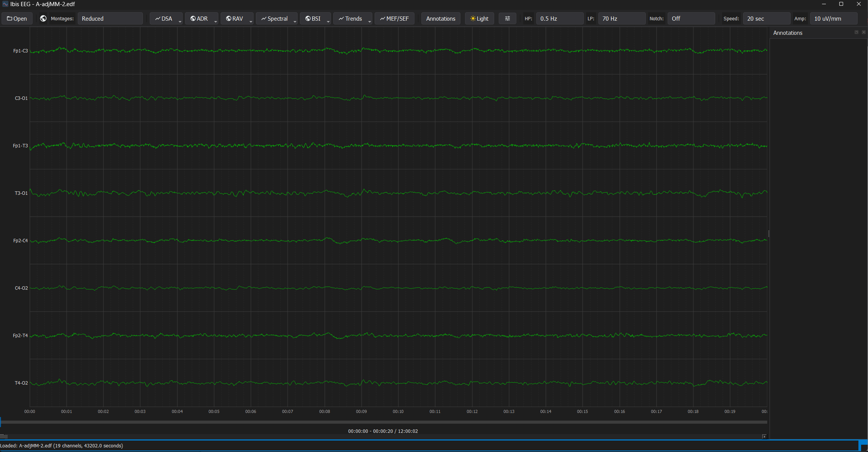The width and height of the screenshot is (868, 452).
Task: Toggle the Annotations panel visibility
Action: pyautogui.click(x=441, y=18)
